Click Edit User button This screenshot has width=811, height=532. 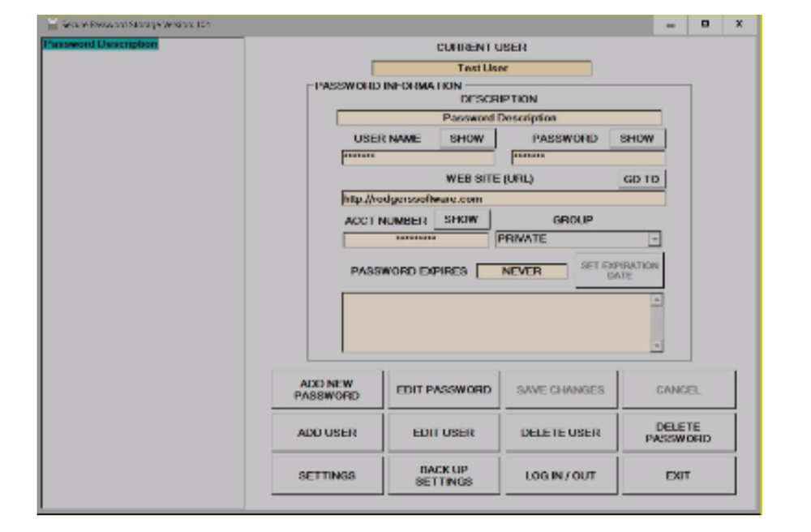point(444,433)
